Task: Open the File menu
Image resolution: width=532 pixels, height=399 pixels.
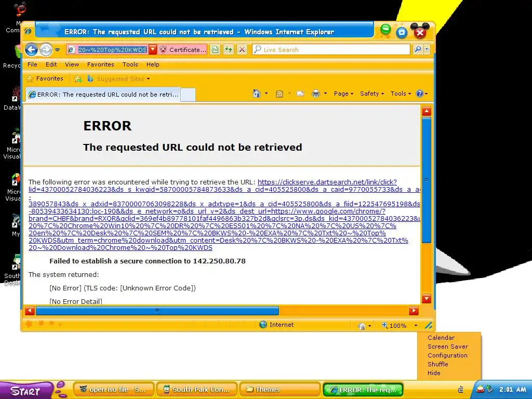Action: click(32, 64)
